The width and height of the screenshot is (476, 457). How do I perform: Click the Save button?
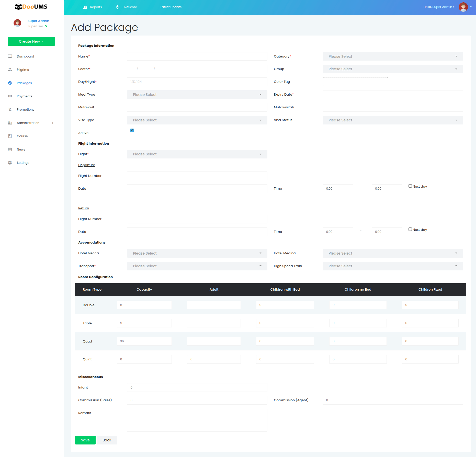coord(85,440)
